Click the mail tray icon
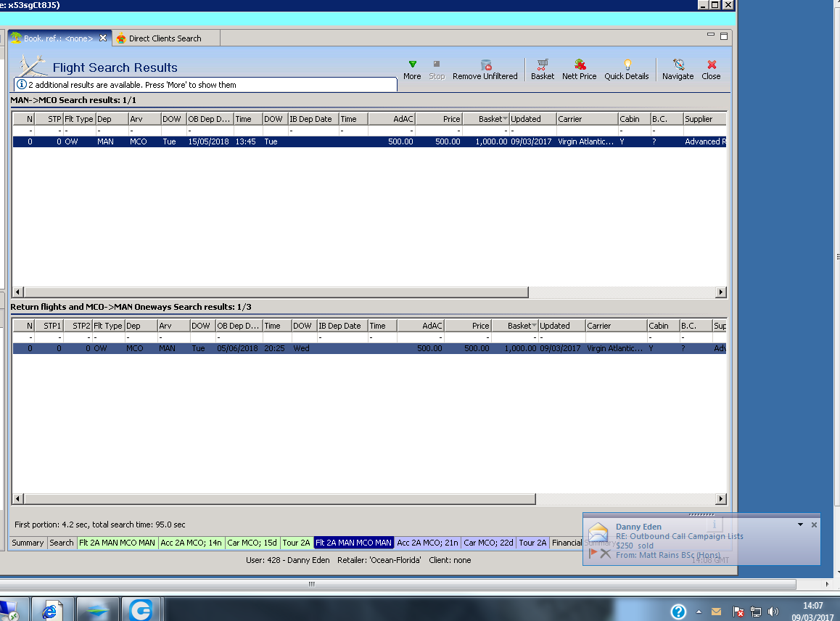 coord(716,612)
